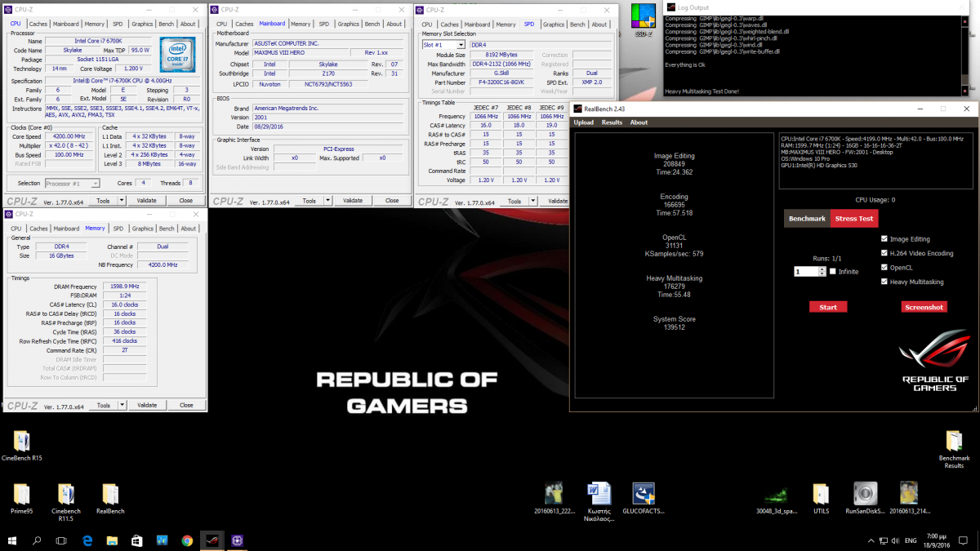The height and width of the screenshot is (551, 980).
Task: Switch to Memory tab in CPU-Z SPD window
Action: click(x=506, y=24)
